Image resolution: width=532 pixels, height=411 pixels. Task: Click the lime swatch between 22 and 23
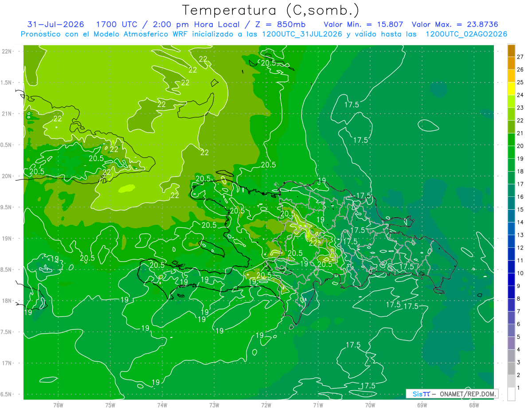tap(511, 114)
